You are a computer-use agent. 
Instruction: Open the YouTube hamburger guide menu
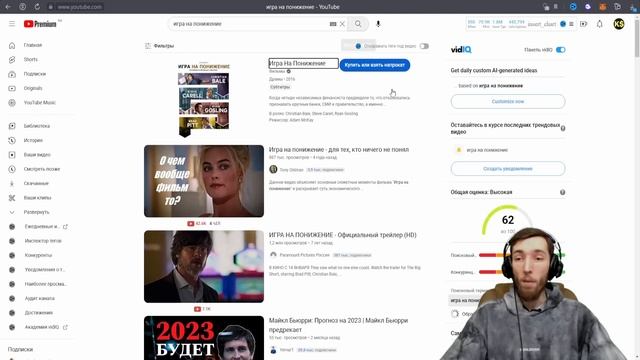tap(12, 24)
